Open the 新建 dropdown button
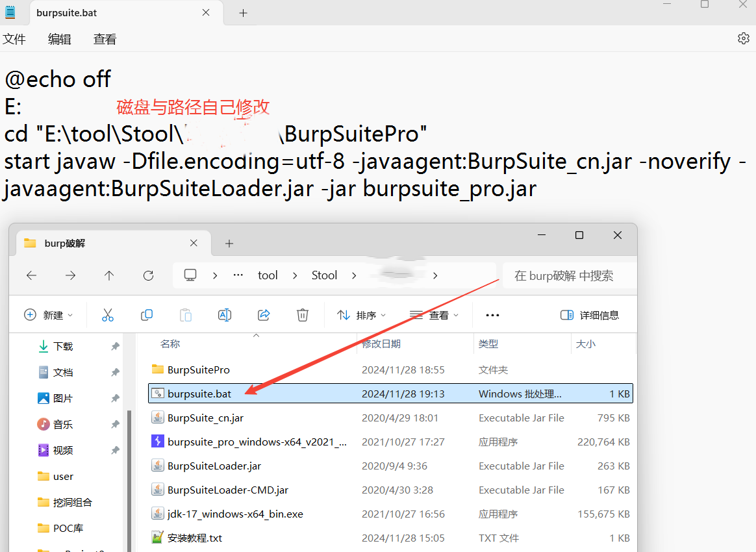756x552 pixels. 48,315
